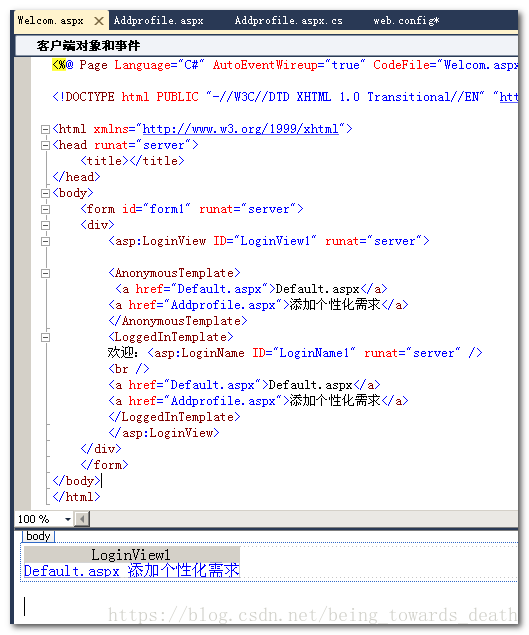Click the <title></title> line
Image resolution: width=529 pixels, height=635 pixels.
(132, 161)
